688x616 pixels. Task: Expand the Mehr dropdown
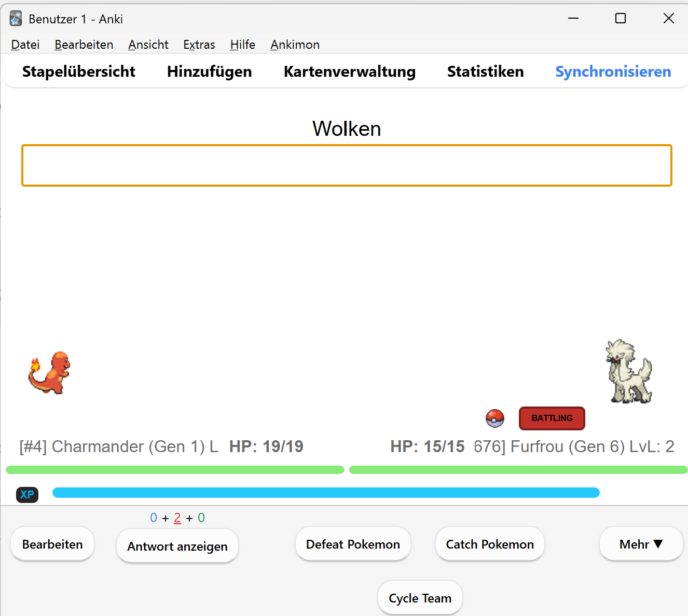[641, 544]
